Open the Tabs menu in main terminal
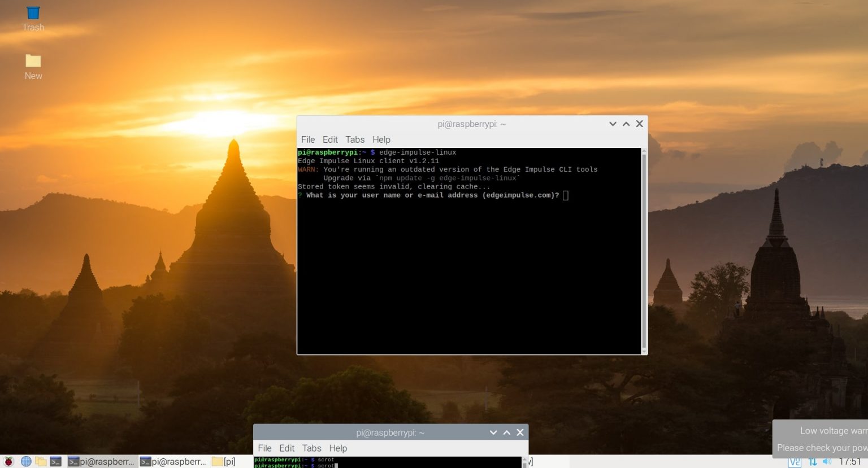This screenshot has height=468, width=868. click(355, 139)
